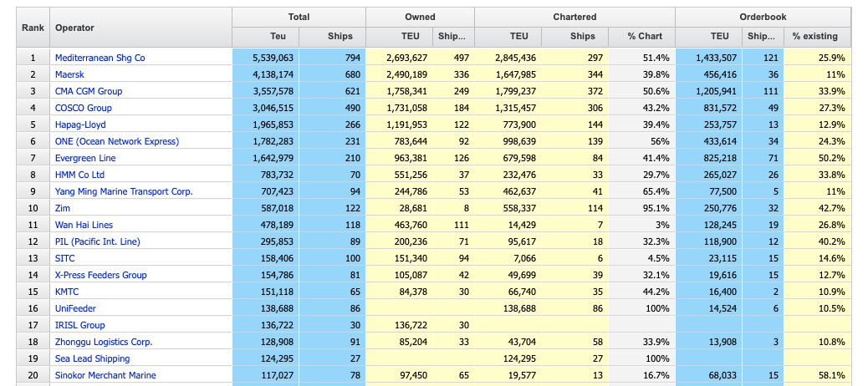Open the Hapag-Lloyd link
Viewport: 868px width, 386px height.
[80, 124]
